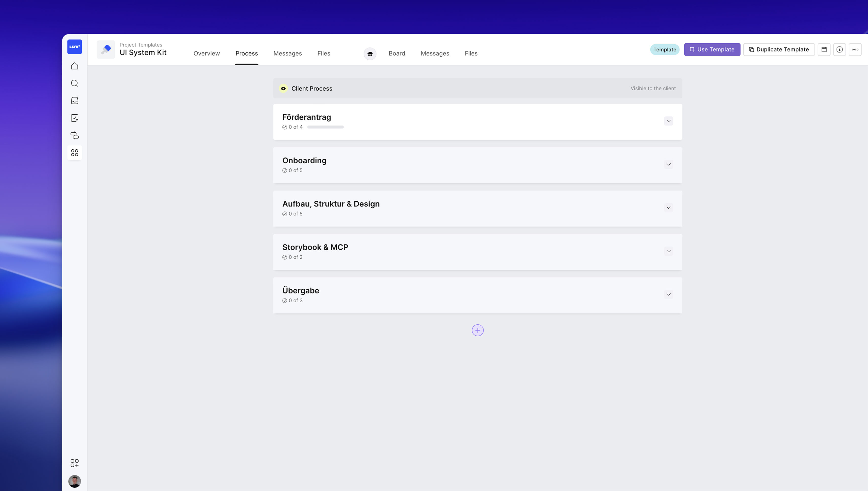Expand the Förderantrag section chevron
868x491 pixels.
pos(668,121)
